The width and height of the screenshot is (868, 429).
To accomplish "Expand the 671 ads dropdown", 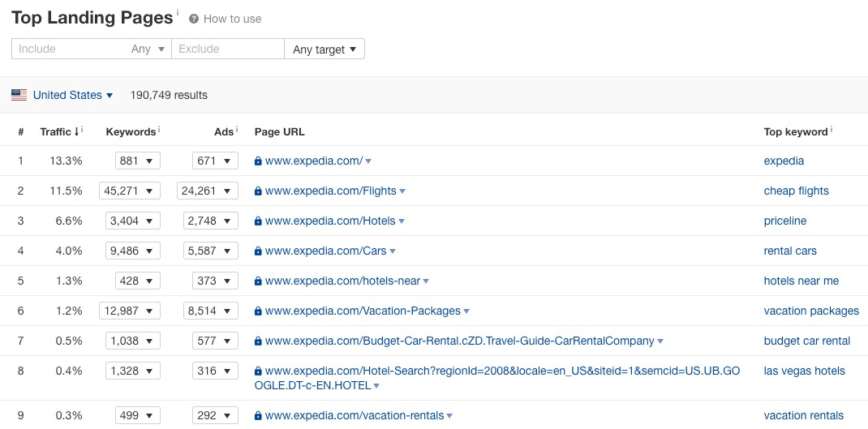I will point(215,161).
